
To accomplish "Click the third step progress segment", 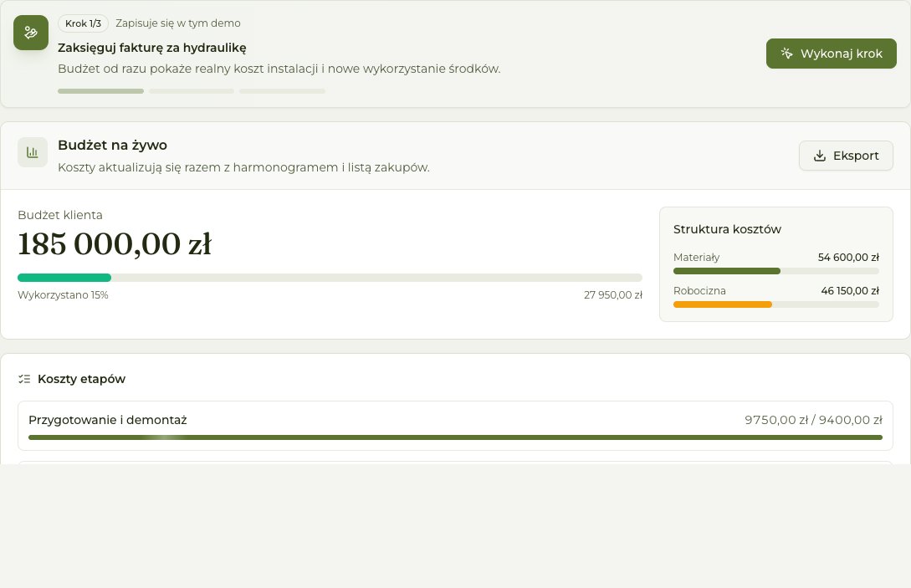I will point(283,91).
